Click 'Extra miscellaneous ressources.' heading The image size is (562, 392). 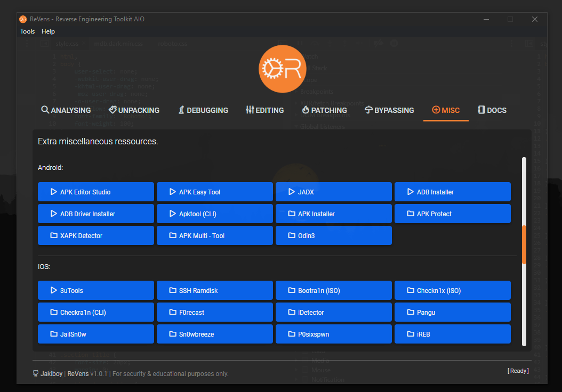(x=98, y=141)
